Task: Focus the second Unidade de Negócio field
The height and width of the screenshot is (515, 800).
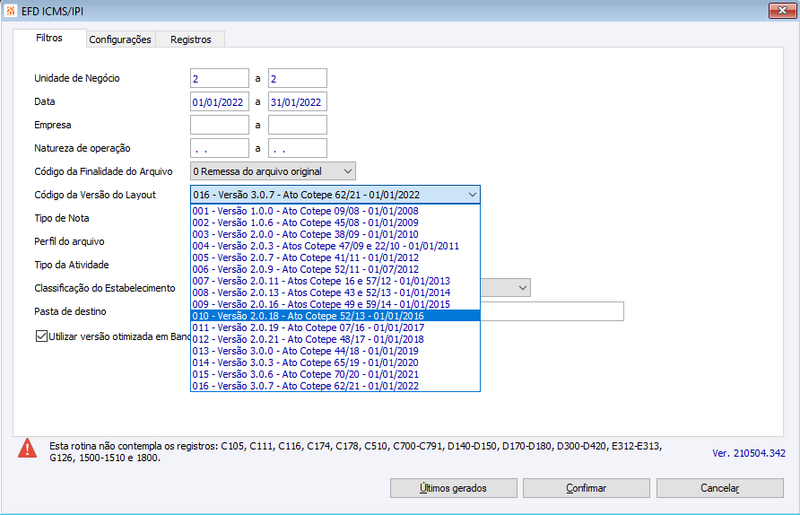Action: tap(297, 79)
